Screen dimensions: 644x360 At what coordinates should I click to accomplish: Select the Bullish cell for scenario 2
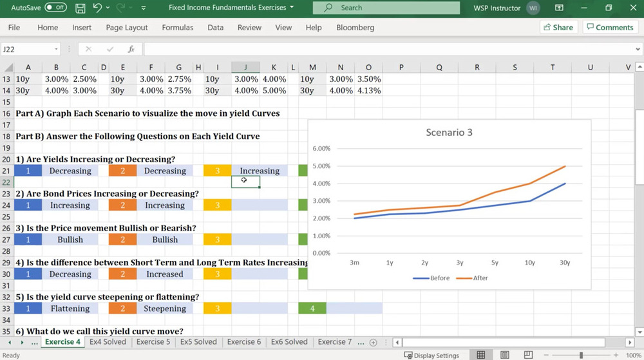click(x=165, y=240)
